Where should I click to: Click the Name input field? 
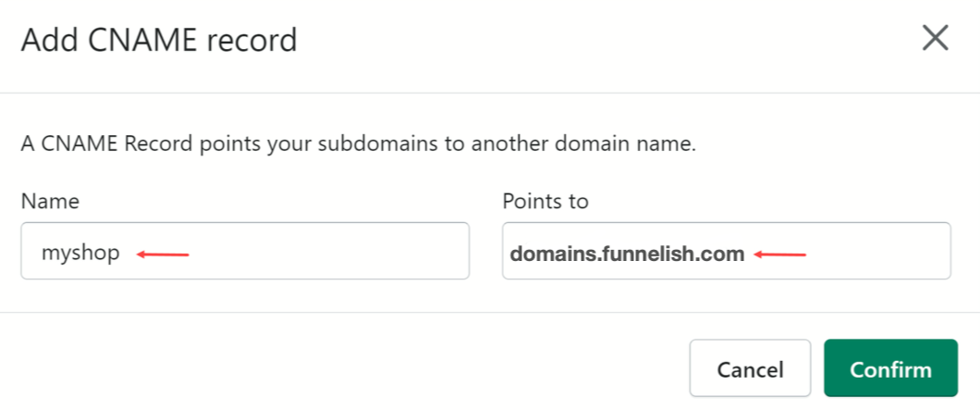tap(245, 251)
